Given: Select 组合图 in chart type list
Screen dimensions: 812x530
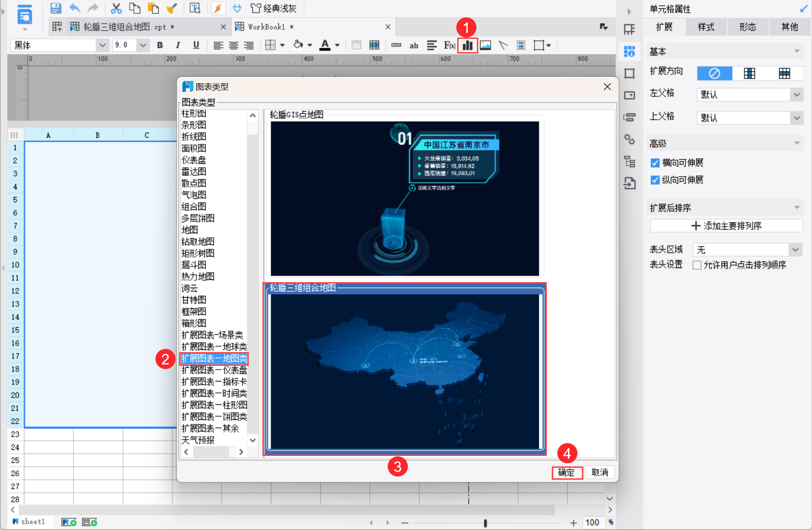Looking at the screenshot, I should pos(194,207).
